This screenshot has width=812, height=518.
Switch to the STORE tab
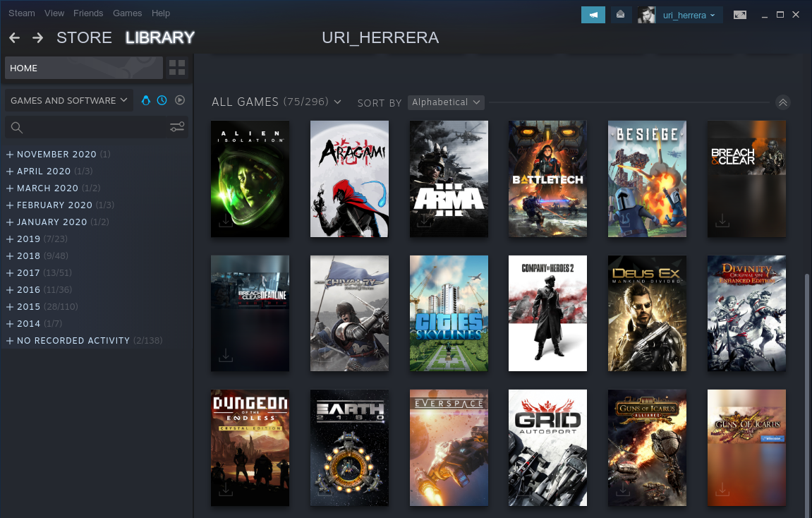point(84,38)
